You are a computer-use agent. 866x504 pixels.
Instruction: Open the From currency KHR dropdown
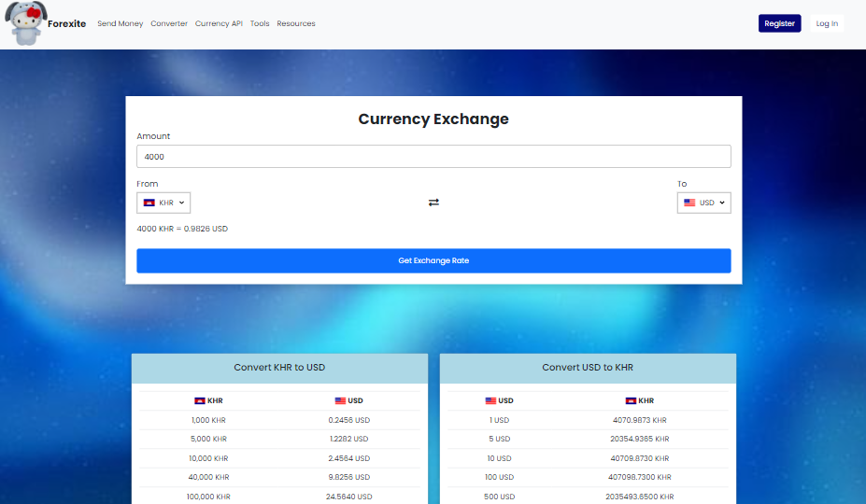click(x=163, y=203)
